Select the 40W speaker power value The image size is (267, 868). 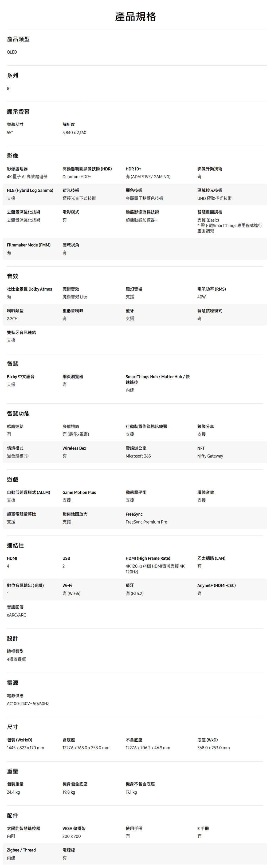click(x=202, y=297)
